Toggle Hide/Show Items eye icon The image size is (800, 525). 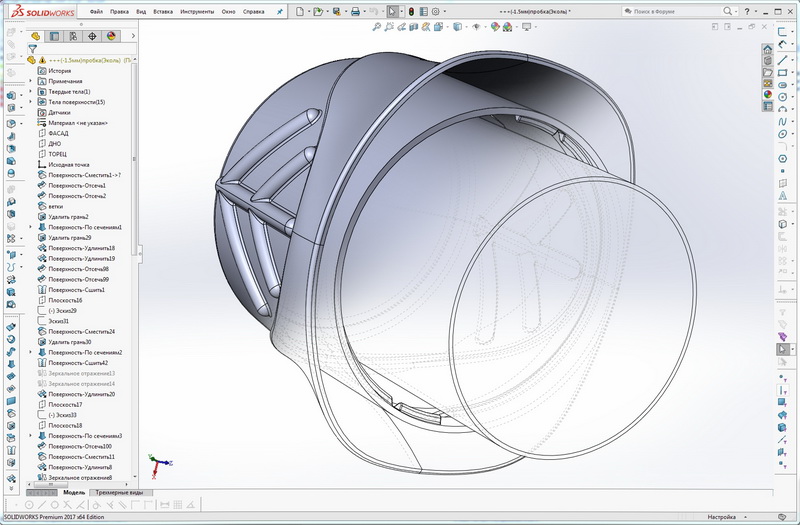[x=476, y=27]
